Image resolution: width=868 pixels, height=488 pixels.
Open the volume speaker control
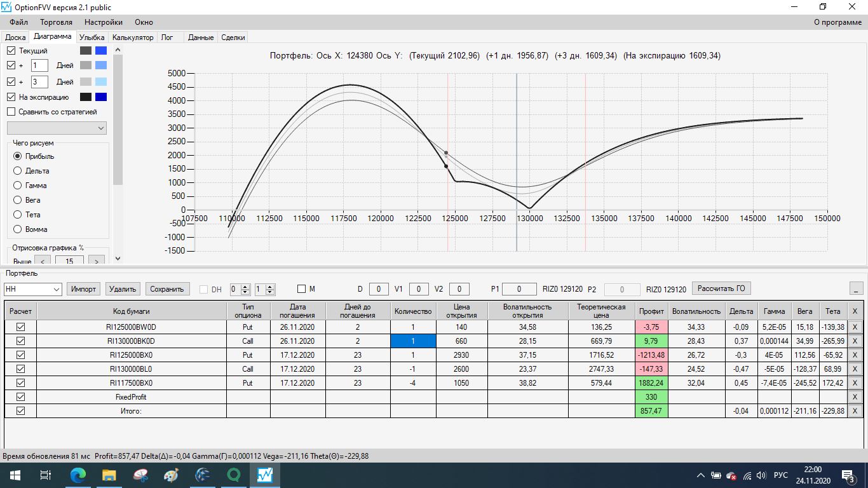point(762,475)
